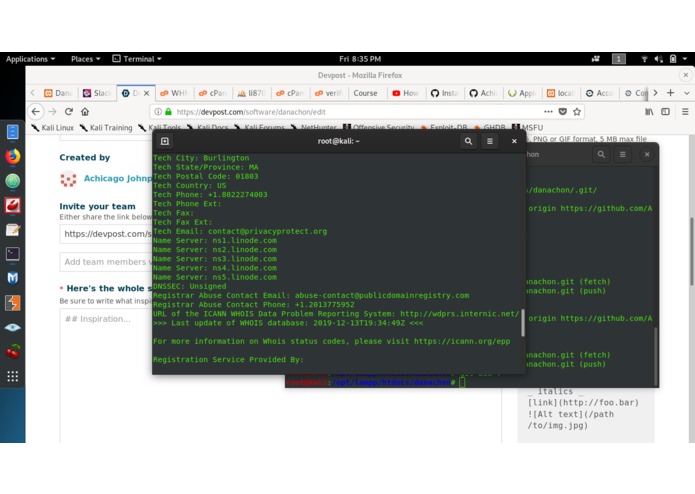Close the root@kali terminal window
695x494 pixels.
tap(514, 141)
